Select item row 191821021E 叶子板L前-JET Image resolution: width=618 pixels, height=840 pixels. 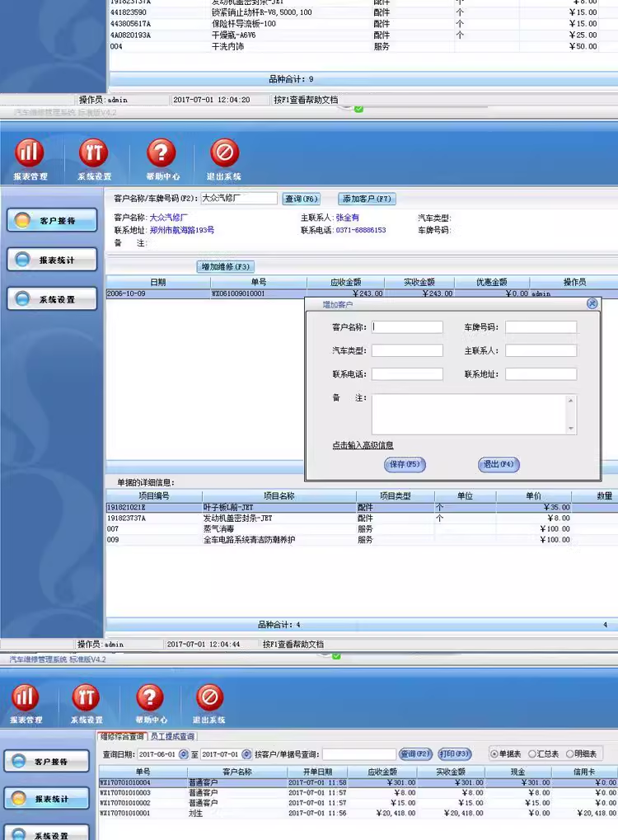coord(362,507)
